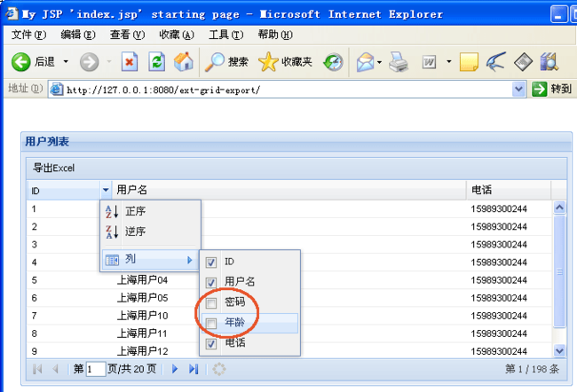Image resolution: width=577 pixels, height=392 pixels.
Task: Select the row 上海用户11
Action: pyautogui.click(x=288, y=333)
